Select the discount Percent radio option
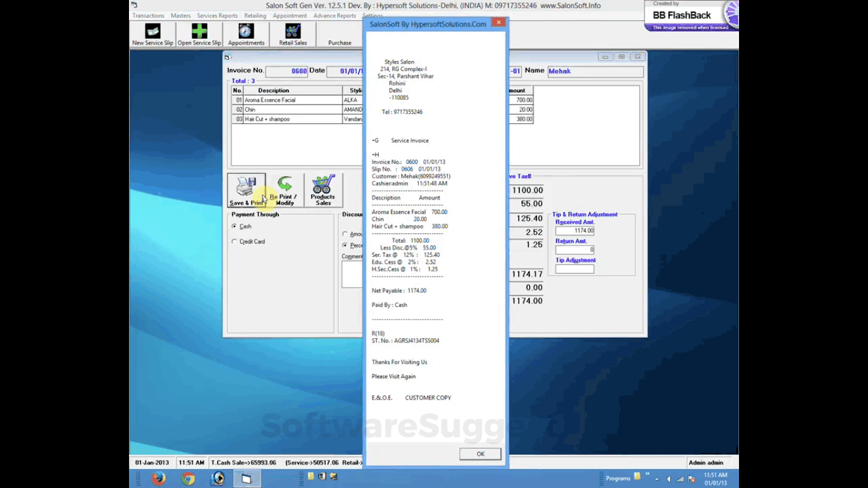This screenshot has width=868, height=488. [x=345, y=245]
